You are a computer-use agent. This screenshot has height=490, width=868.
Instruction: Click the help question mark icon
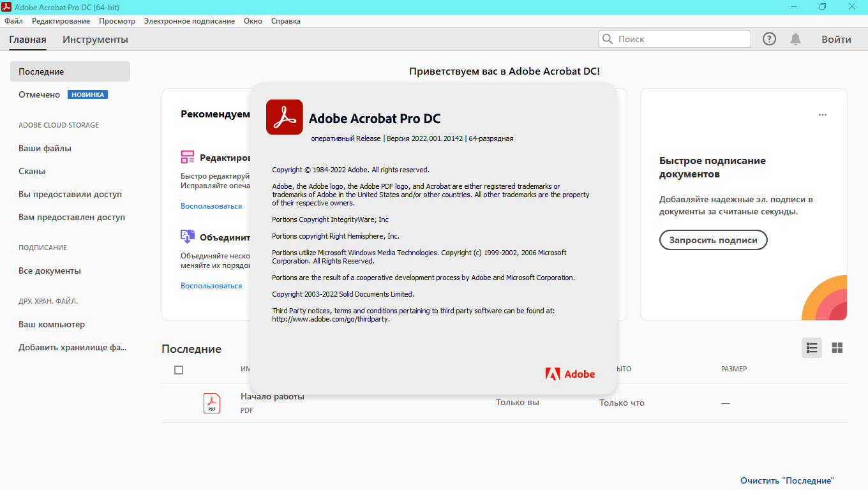pos(769,39)
